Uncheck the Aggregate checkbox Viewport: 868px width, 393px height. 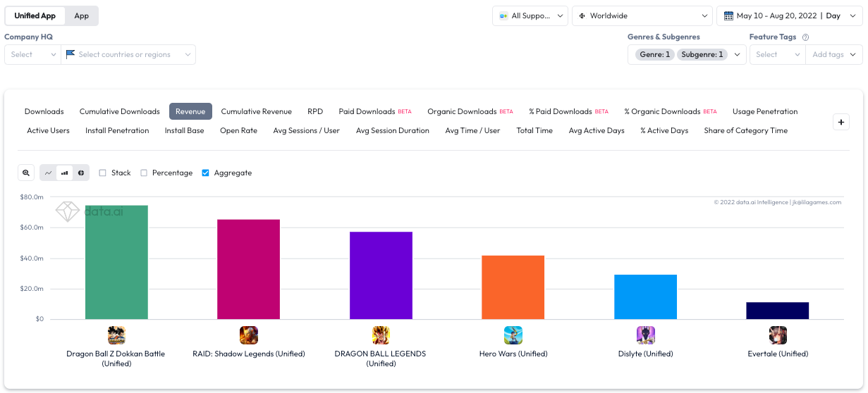206,173
